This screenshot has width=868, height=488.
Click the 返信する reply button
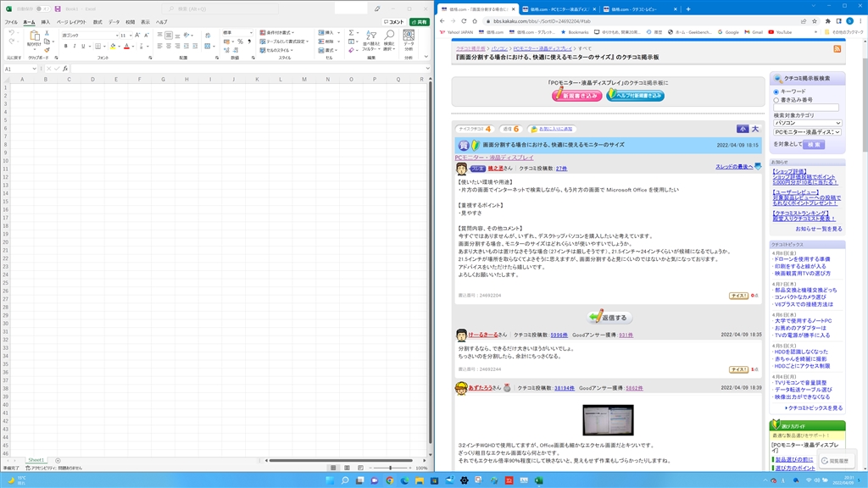pyautogui.click(x=609, y=317)
